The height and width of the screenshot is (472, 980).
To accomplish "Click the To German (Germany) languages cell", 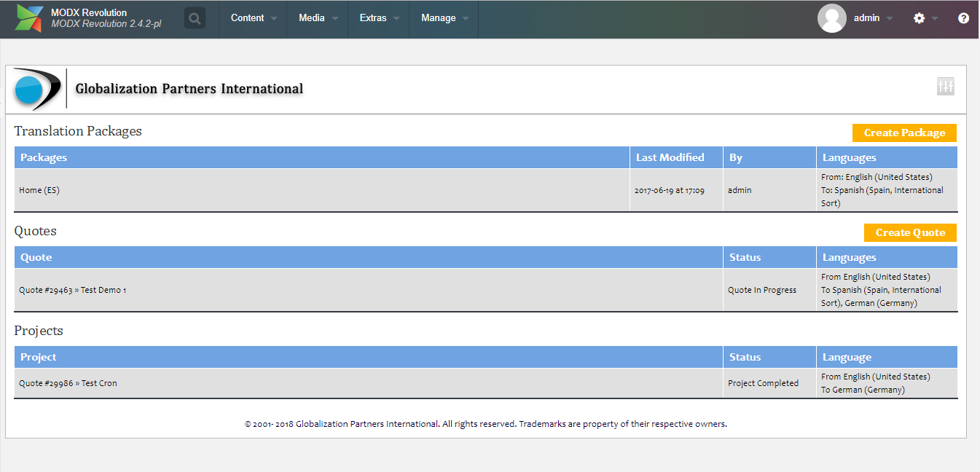I will [887, 383].
